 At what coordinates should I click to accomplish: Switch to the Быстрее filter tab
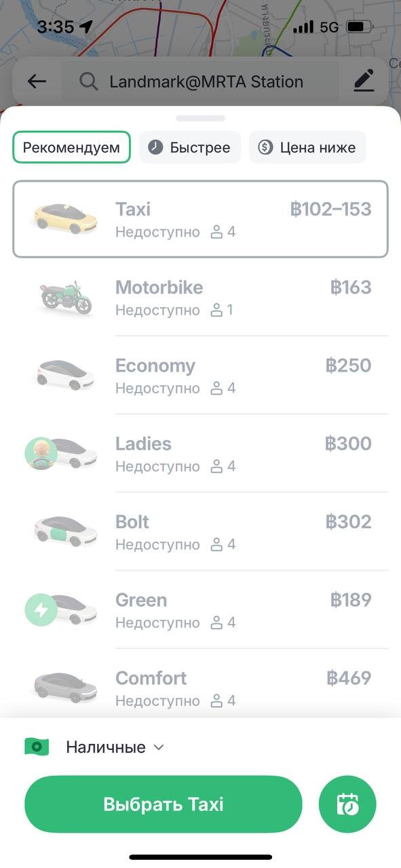pos(190,147)
